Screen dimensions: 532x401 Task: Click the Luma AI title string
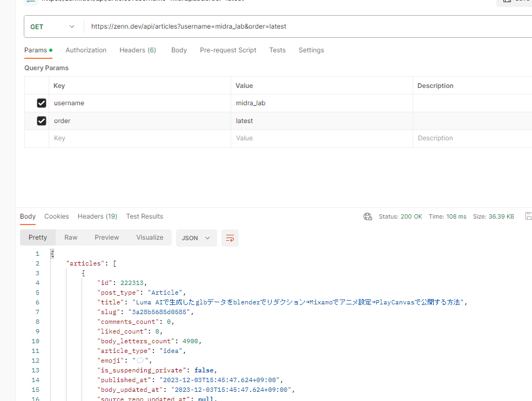click(x=298, y=302)
